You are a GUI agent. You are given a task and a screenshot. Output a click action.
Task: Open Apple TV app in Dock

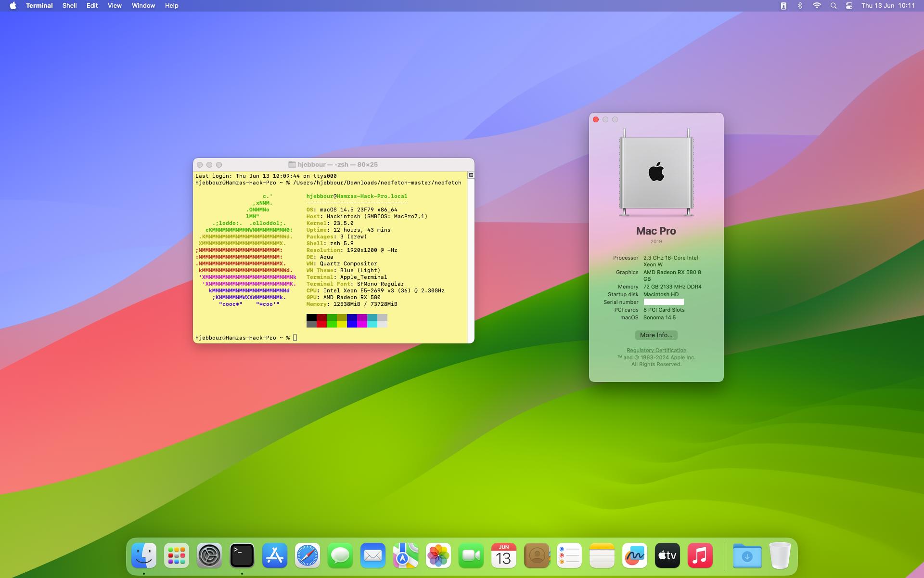[x=667, y=556]
